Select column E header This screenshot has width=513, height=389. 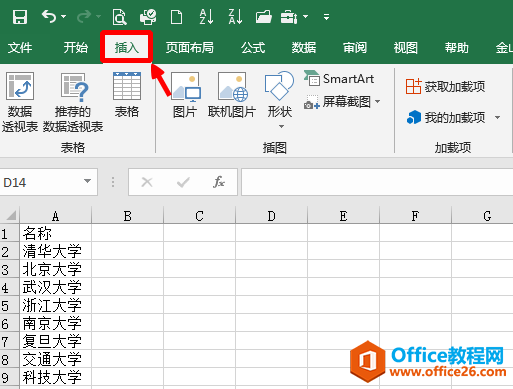point(343,216)
